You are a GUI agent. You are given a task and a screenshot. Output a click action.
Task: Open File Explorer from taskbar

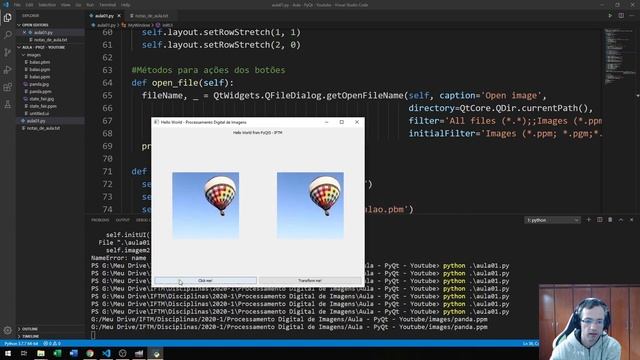pos(40,353)
